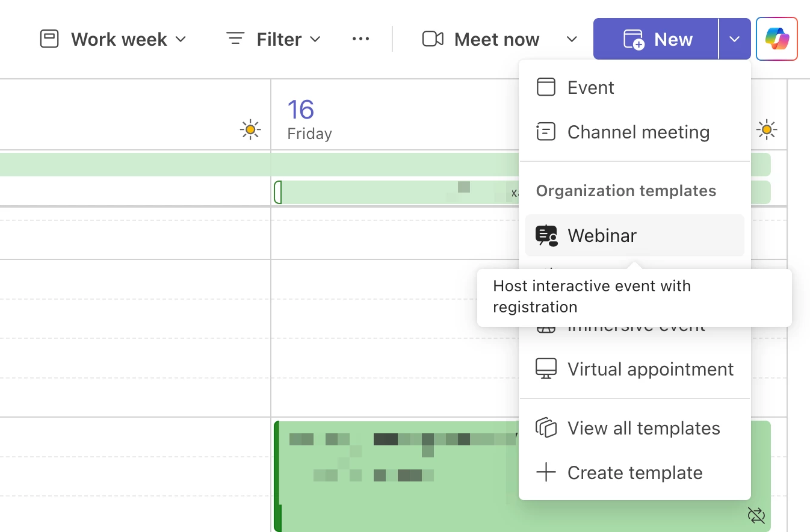This screenshot has height=532, width=810.
Task: Click the Meet now camera icon
Action: click(x=433, y=39)
